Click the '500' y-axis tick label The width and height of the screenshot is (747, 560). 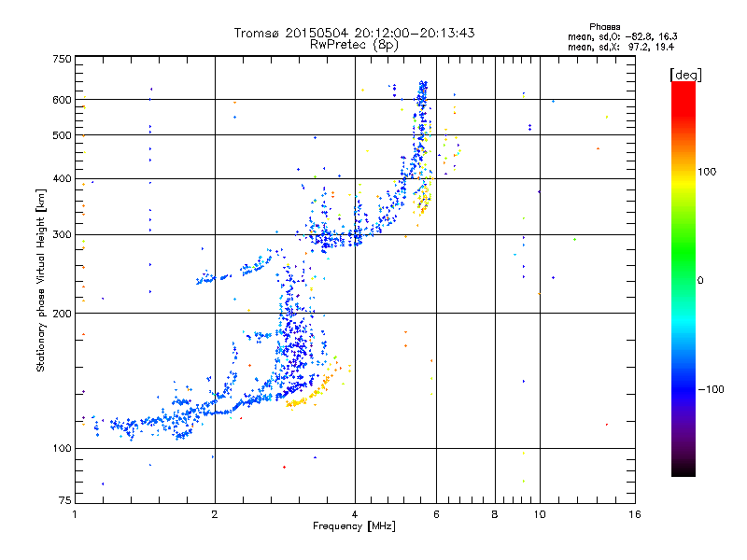tap(62, 135)
